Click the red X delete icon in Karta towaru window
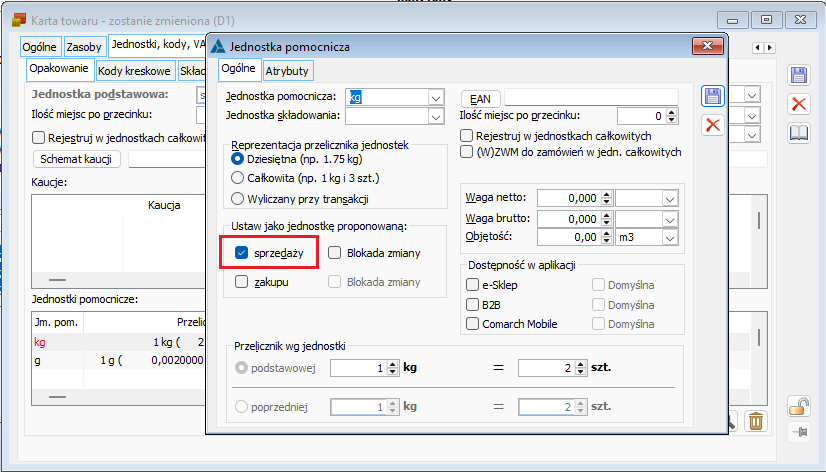The height and width of the screenshot is (472, 826). (799, 104)
